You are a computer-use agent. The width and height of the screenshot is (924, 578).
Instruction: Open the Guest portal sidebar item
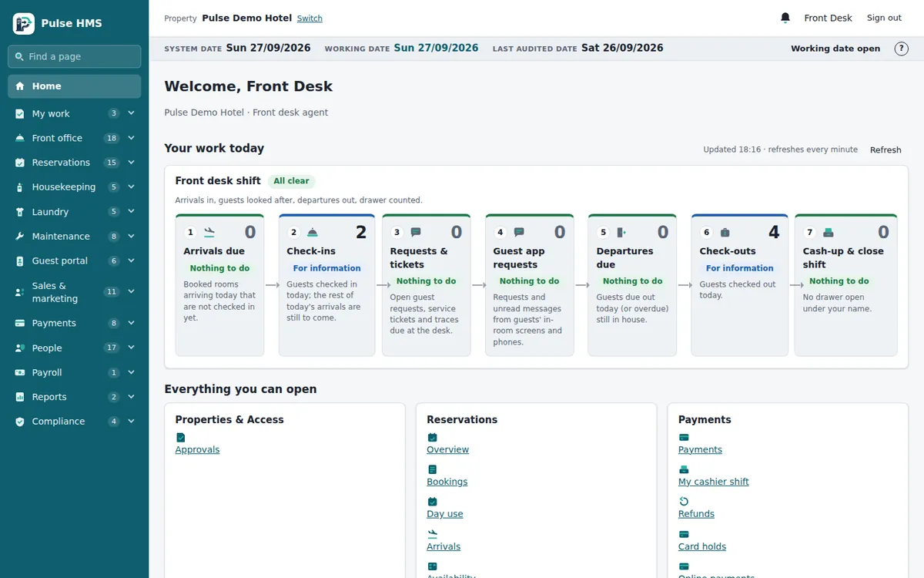click(x=74, y=261)
